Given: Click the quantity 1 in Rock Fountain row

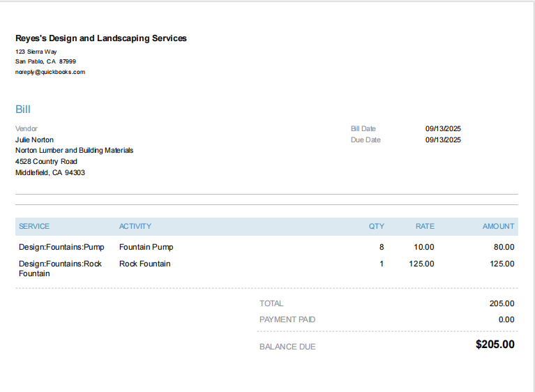Looking at the screenshot, I should click(382, 264).
